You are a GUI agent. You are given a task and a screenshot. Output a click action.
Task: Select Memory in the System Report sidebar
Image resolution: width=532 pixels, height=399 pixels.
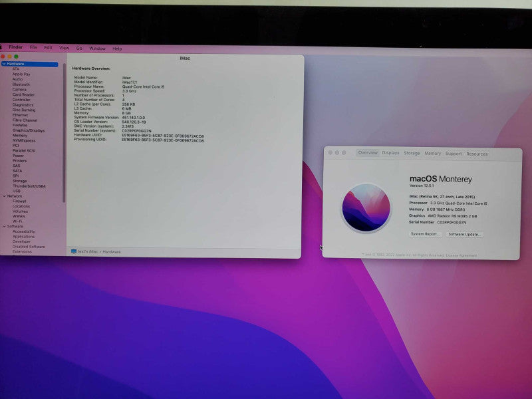(x=20, y=136)
